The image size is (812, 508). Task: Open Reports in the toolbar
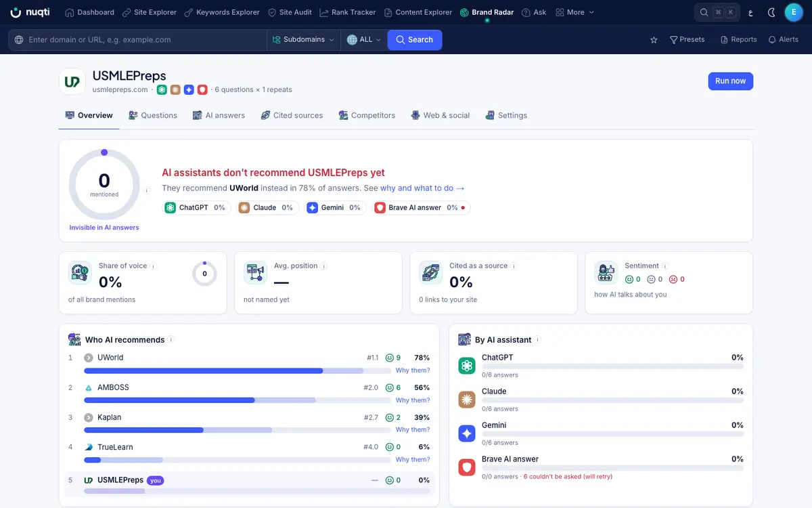[x=739, y=40]
